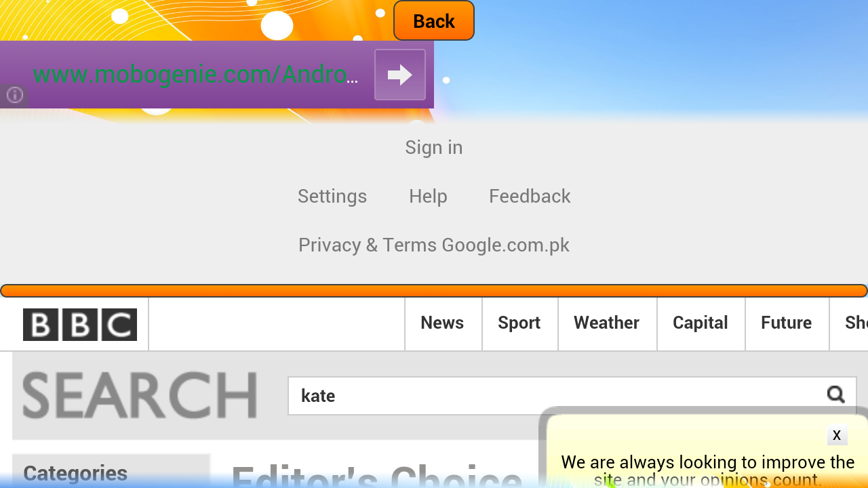Click the orange split divider bar
The image size is (868, 488).
(434, 291)
